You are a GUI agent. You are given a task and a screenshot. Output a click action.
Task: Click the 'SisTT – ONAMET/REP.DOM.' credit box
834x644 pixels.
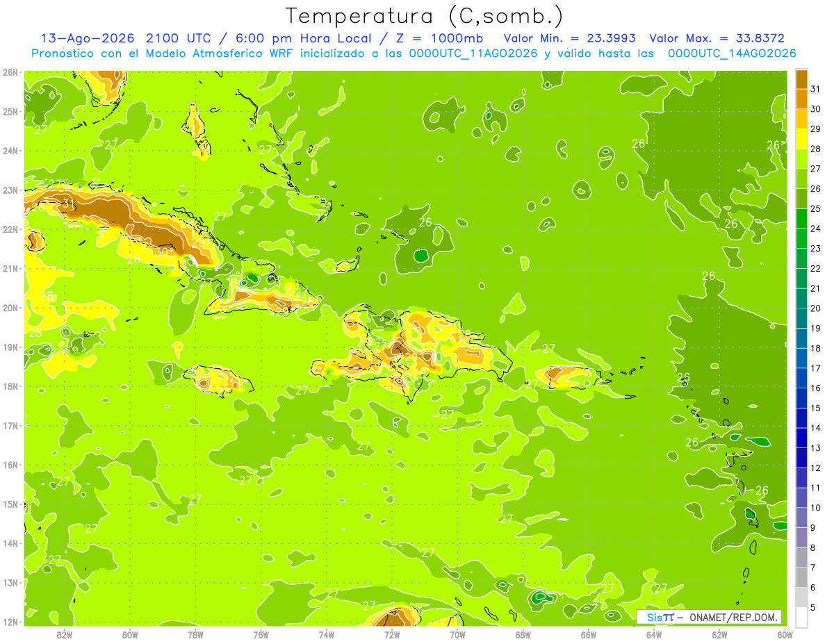pyautogui.click(x=709, y=617)
